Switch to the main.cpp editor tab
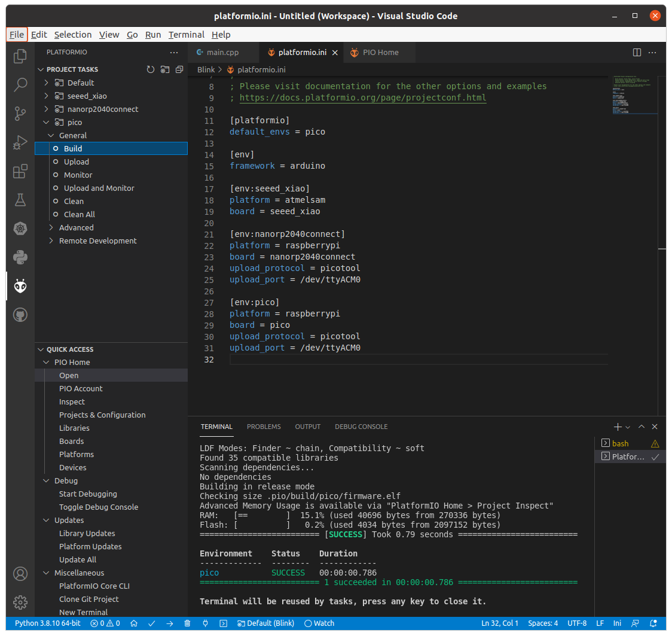Screen dimensions: 672x636 coord(222,52)
